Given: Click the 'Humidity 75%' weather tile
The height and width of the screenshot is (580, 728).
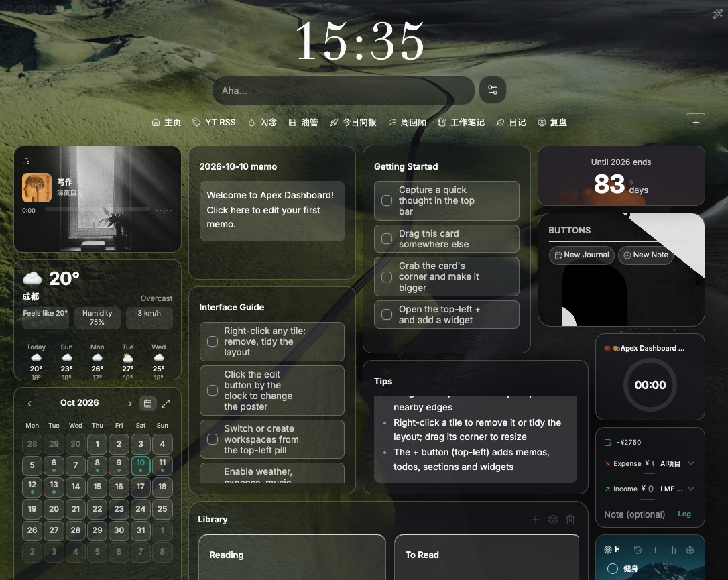Looking at the screenshot, I should (97, 318).
